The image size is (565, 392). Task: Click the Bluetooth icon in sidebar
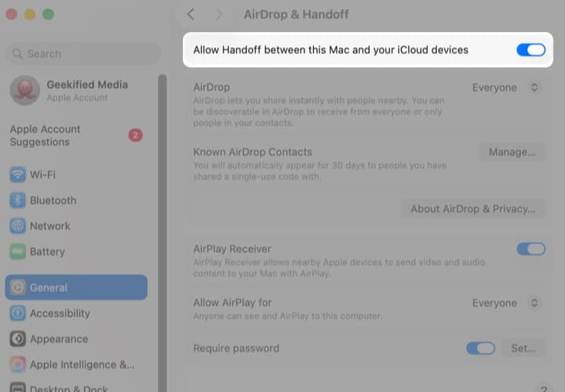click(x=17, y=200)
